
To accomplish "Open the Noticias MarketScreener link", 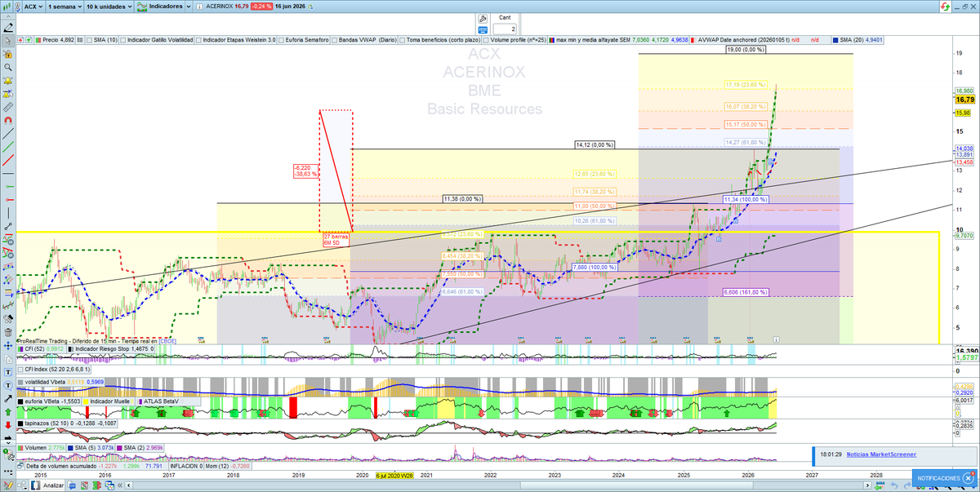I will [881, 454].
